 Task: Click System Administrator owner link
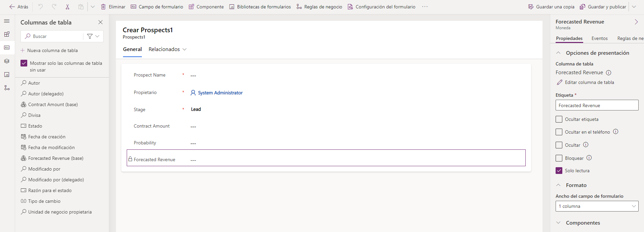pyautogui.click(x=220, y=93)
